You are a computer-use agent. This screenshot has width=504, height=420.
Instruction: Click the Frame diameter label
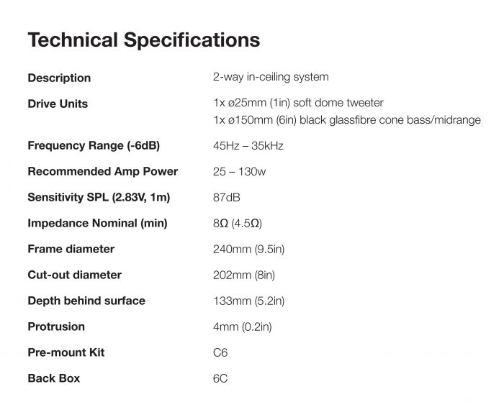(x=71, y=249)
